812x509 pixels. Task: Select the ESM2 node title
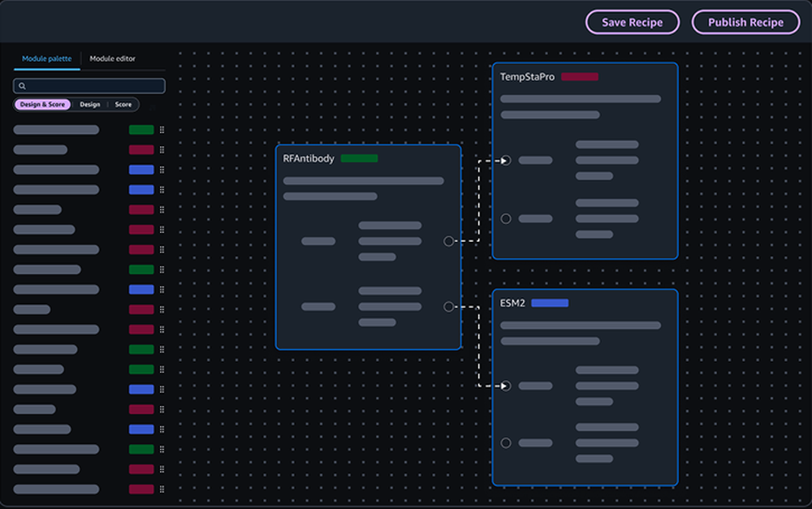[x=512, y=303]
